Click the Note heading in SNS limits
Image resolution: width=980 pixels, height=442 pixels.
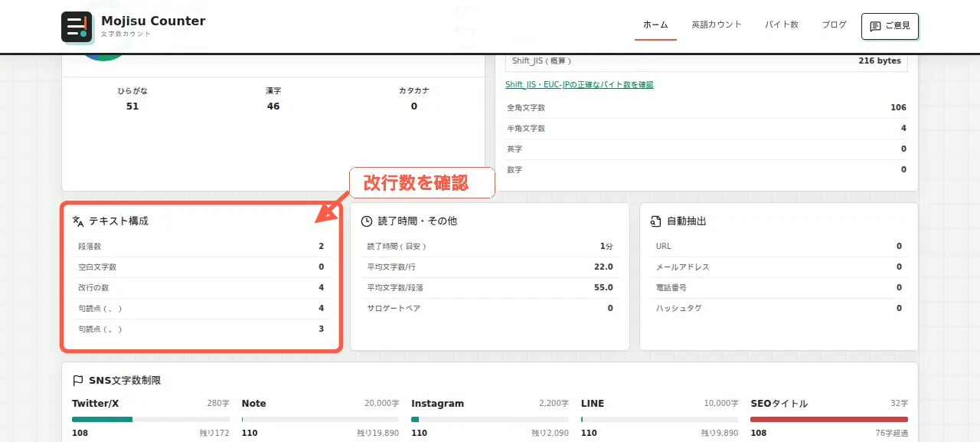pos(254,403)
